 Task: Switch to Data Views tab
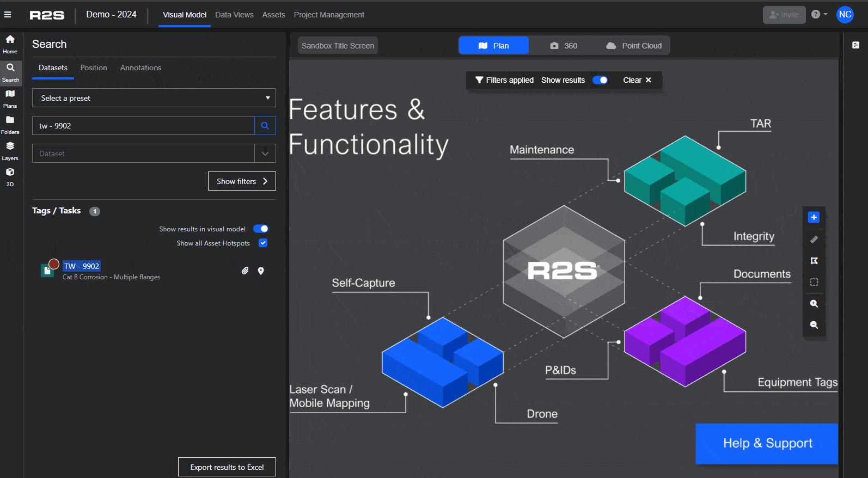coord(234,15)
